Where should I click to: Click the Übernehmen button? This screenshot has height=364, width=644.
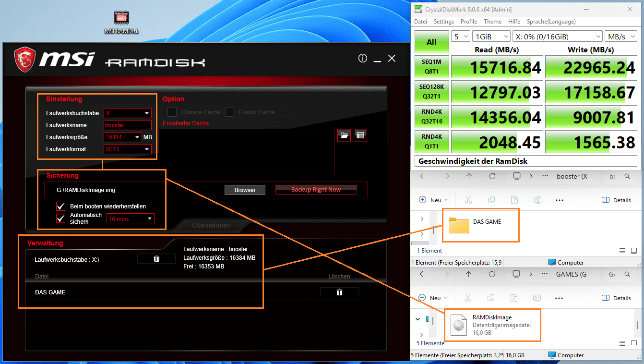point(211,225)
